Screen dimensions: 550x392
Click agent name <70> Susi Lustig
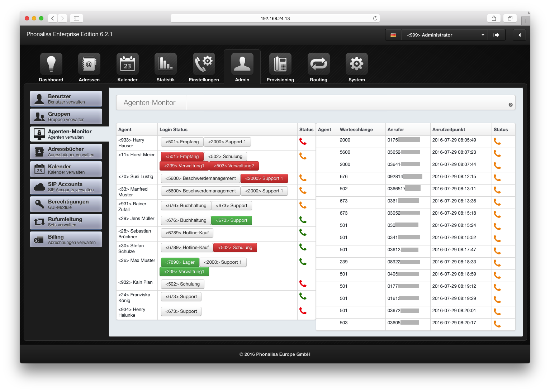point(136,177)
